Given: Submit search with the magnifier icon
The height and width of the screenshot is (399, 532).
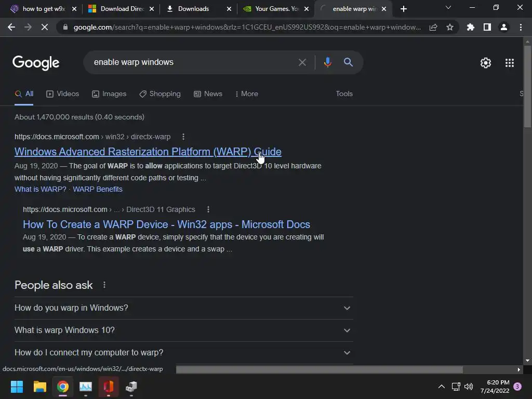Looking at the screenshot, I should pyautogui.click(x=348, y=62).
